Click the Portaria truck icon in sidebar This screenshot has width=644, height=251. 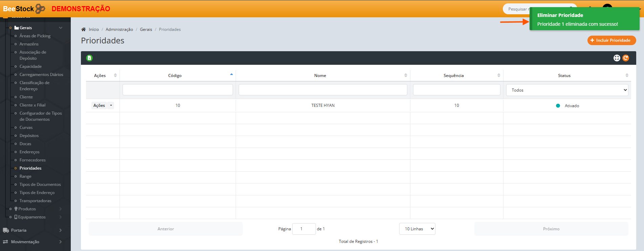click(x=6, y=230)
